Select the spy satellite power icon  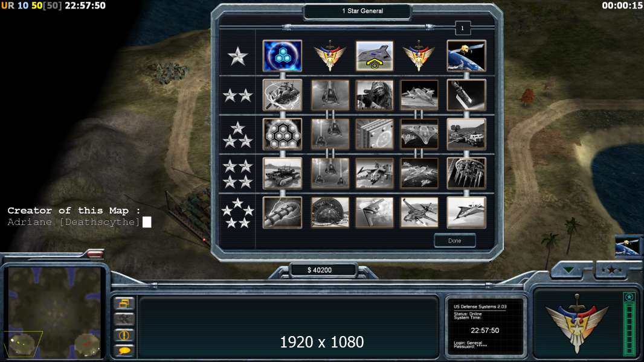[466, 56]
